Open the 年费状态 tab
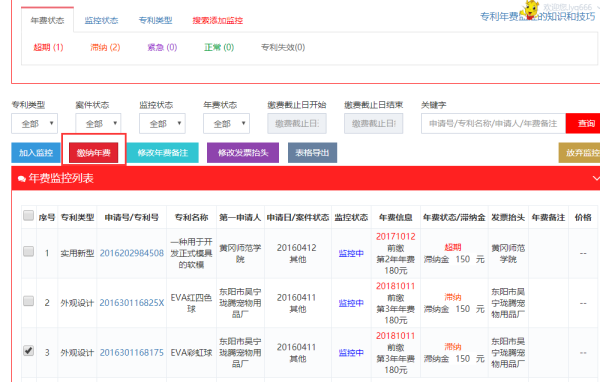The width and height of the screenshot is (600, 382). pyautogui.click(x=47, y=20)
